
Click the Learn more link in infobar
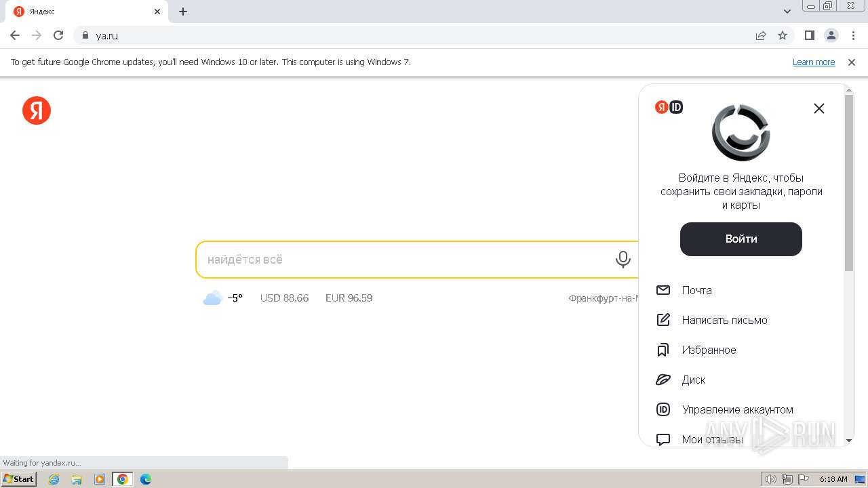click(814, 62)
